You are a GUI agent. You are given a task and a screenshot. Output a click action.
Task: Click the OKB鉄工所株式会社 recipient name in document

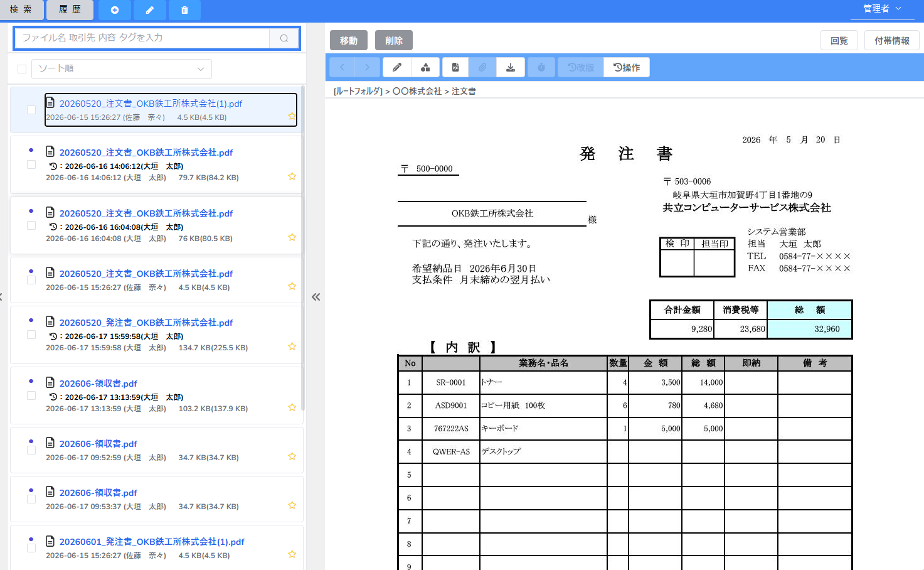pyautogui.click(x=492, y=213)
